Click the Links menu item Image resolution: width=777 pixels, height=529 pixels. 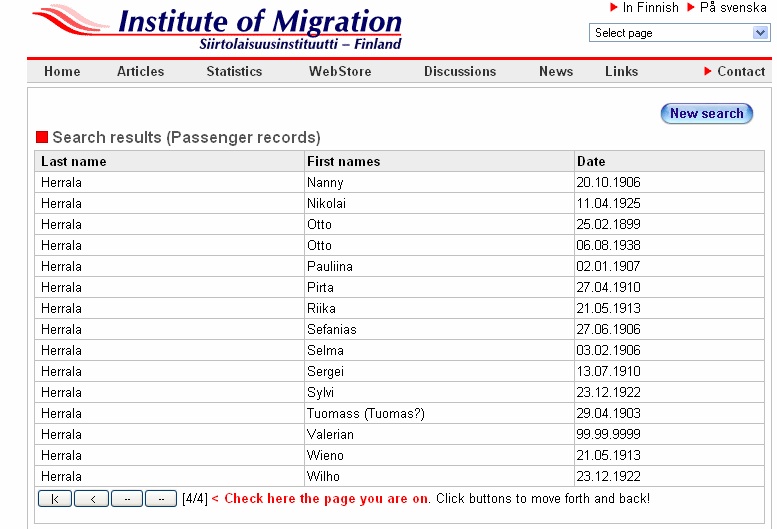coord(621,72)
